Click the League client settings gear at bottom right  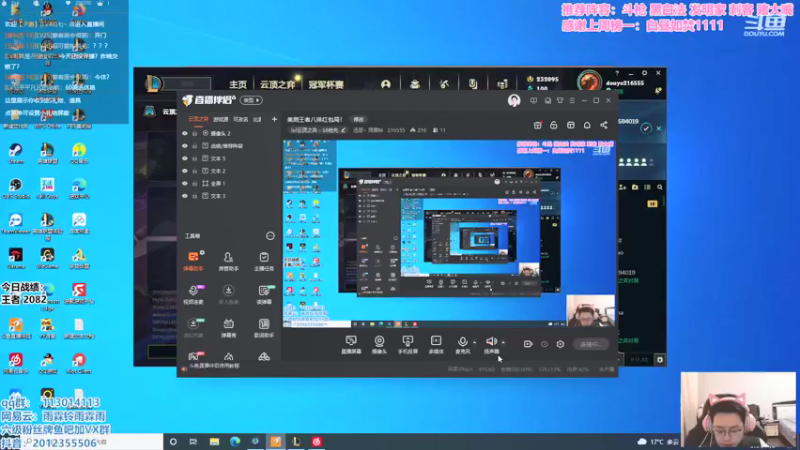click(660, 360)
